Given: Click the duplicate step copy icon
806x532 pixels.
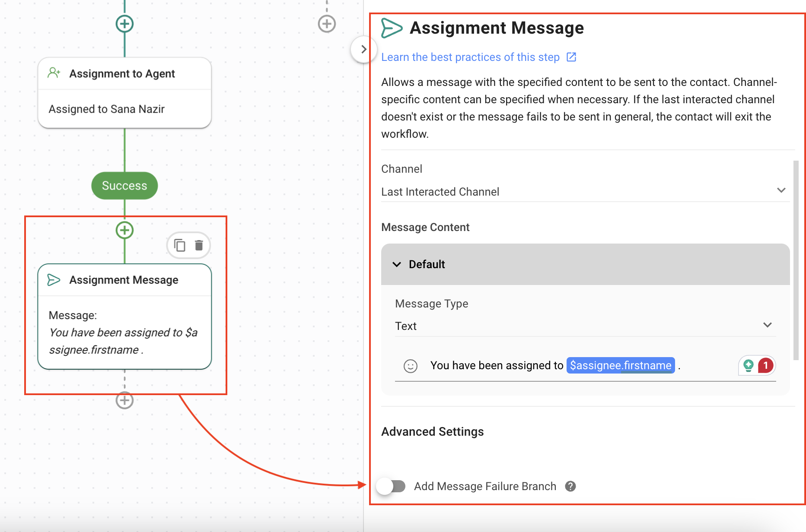Looking at the screenshot, I should point(179,245).
